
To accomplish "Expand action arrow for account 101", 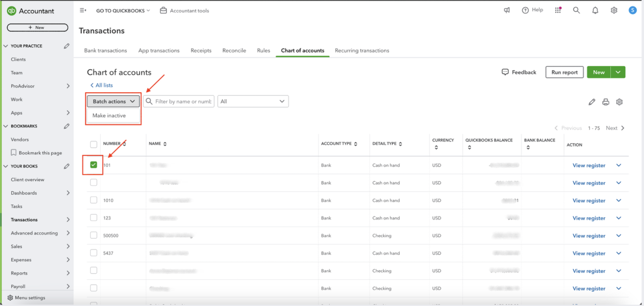I will (x=619, y=165).
